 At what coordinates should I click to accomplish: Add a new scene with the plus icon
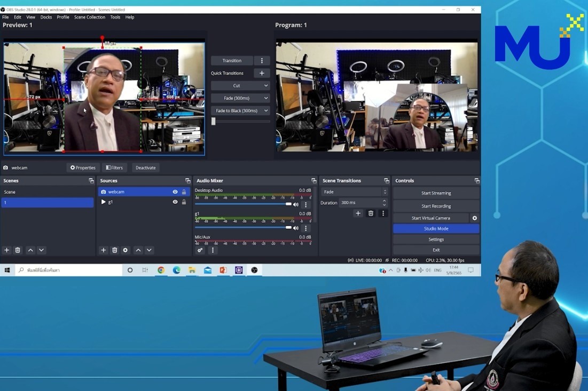pyautogui.click(x=7, y=250)
